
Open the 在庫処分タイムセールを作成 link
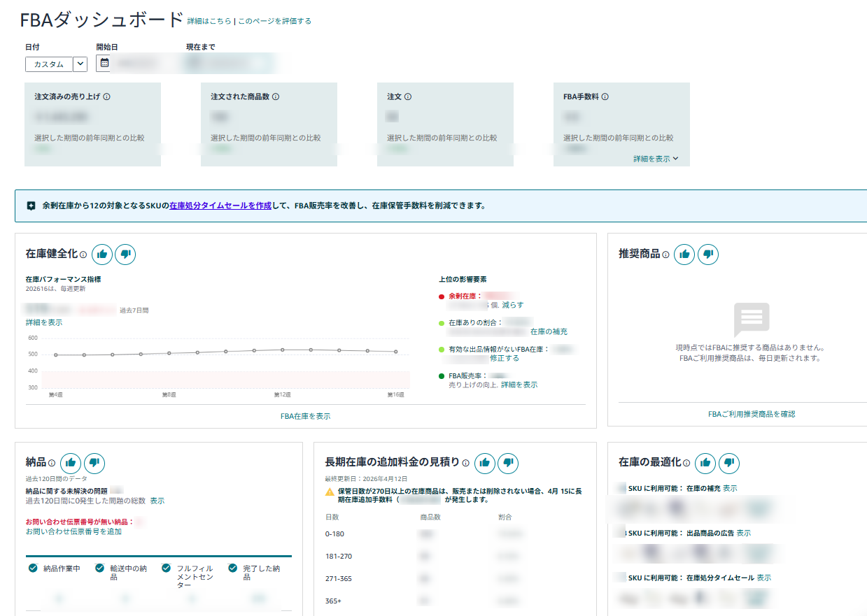click(x=220, y=206)
